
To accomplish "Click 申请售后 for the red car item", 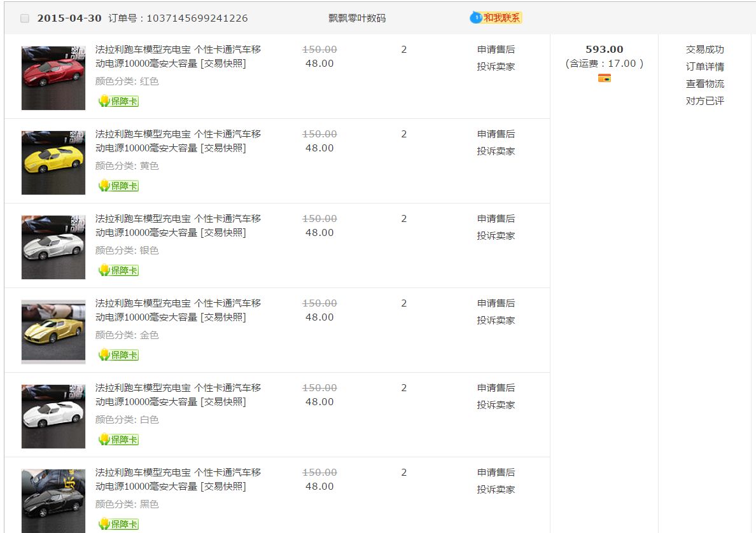I will pos(496,50).
